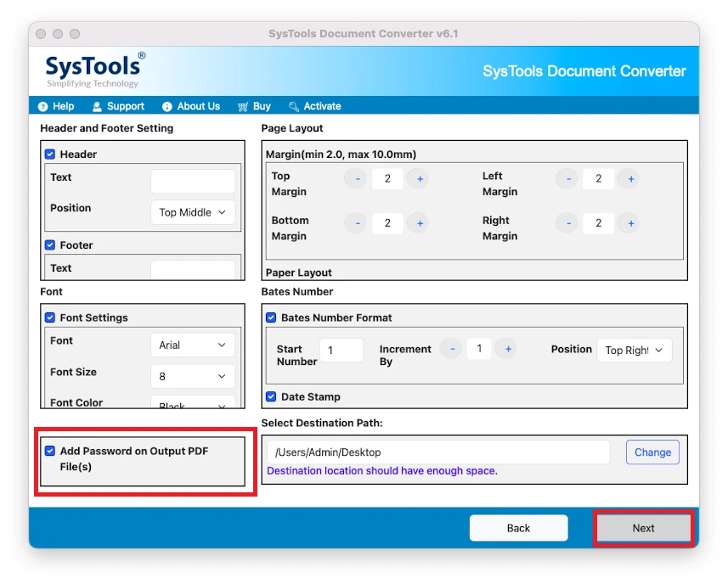Increase the Bottom Margin value
This screenshot has height=584, width=728.
point(418,223)
